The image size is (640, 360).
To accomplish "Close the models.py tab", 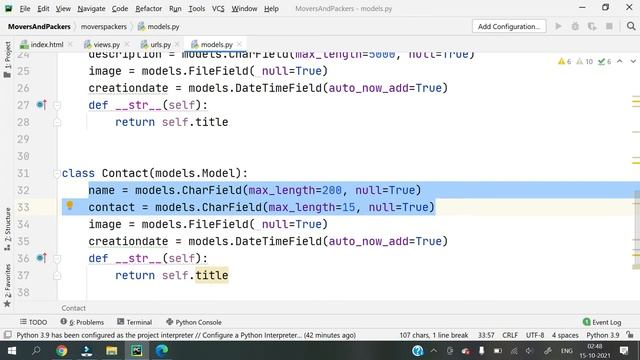I will click(x=239, y=44).
